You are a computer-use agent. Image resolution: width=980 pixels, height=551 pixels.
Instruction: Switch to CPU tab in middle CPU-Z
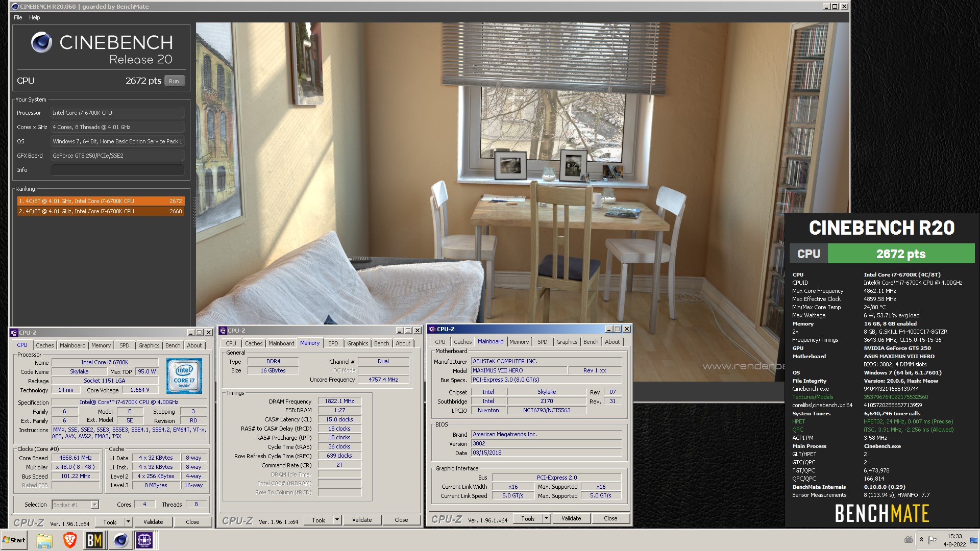point(231,343)
